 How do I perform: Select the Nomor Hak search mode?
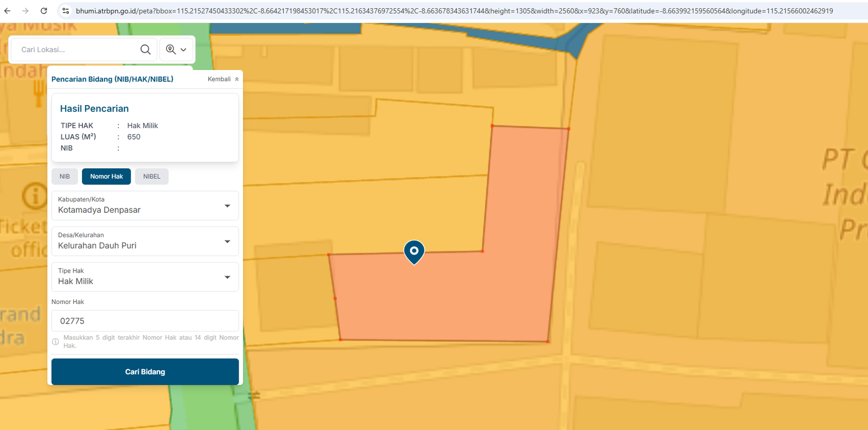tap(106, 176)
